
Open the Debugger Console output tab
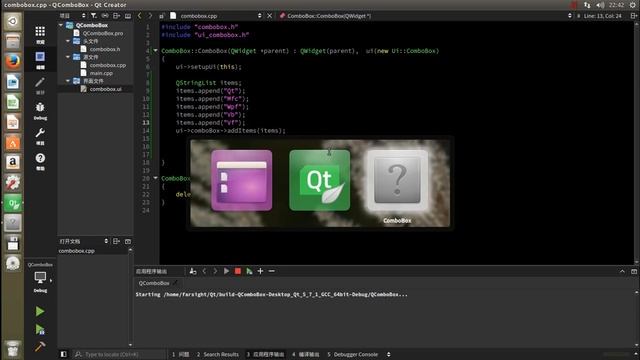(x=353, y=354)
